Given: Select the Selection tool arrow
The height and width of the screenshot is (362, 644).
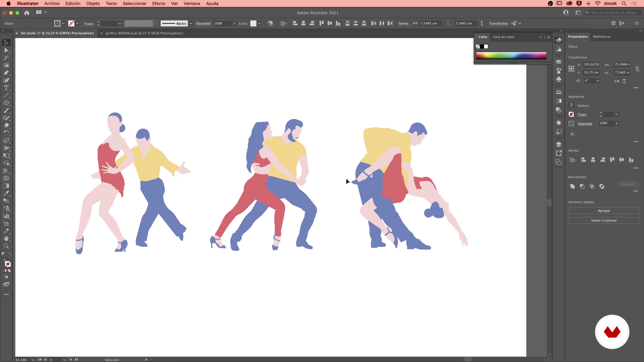Looking at the screenshot, I should pos(6,43).
